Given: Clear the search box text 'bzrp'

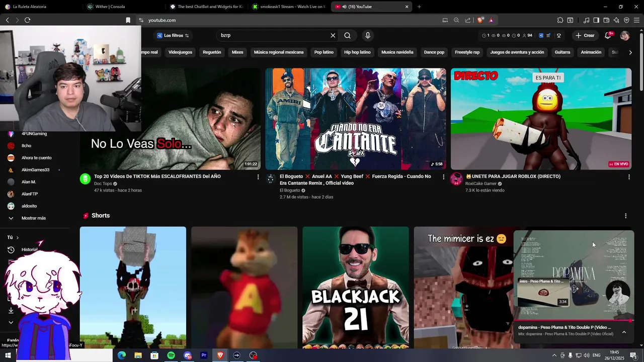Looking at the screenshot, I should [x=333, y=35].
